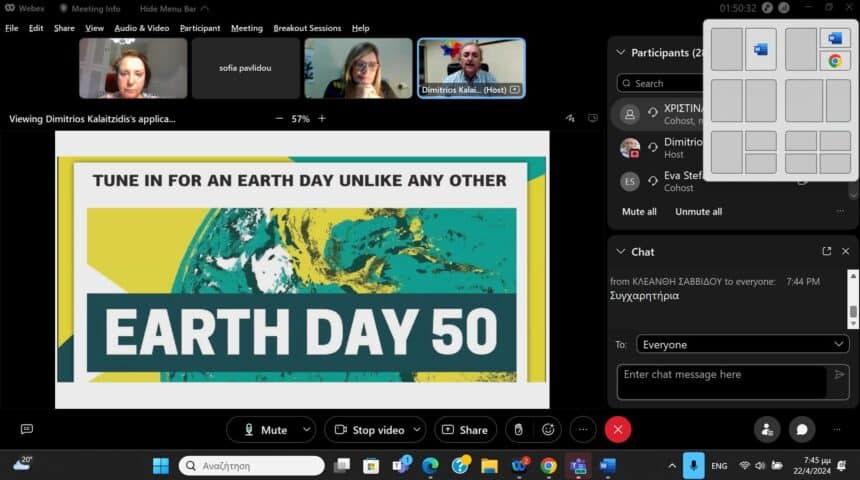This screenshot has width=860, height=480.
Task: Open panel options ellipsis at bottom right
Action: [837, 430]
